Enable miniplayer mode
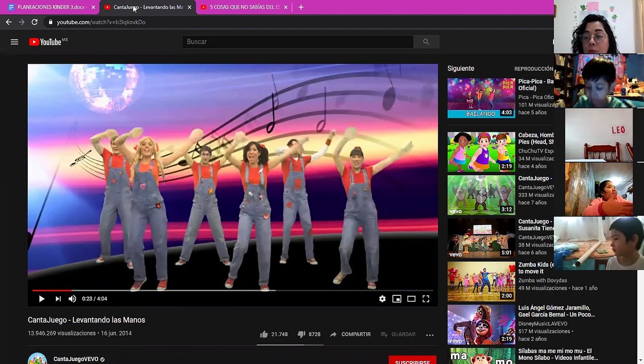 click(397, 299)
